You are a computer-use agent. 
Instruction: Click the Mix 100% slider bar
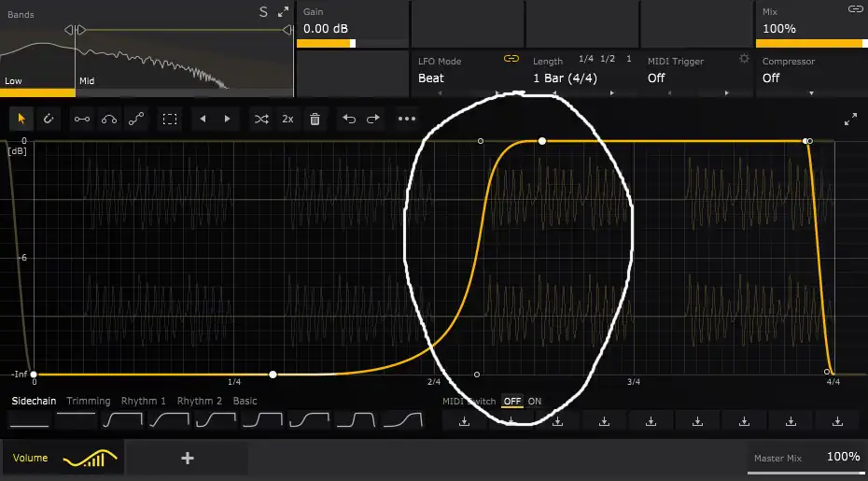(x=812, y=43)
